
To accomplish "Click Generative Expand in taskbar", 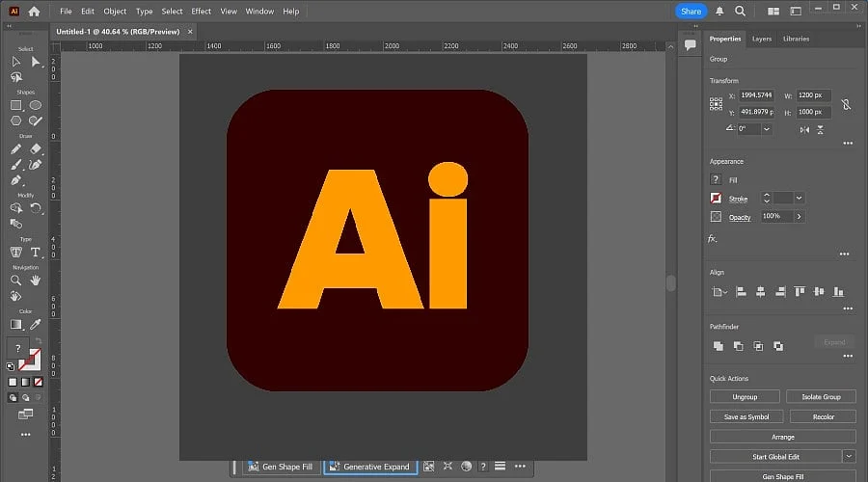I will coord(370,467).
